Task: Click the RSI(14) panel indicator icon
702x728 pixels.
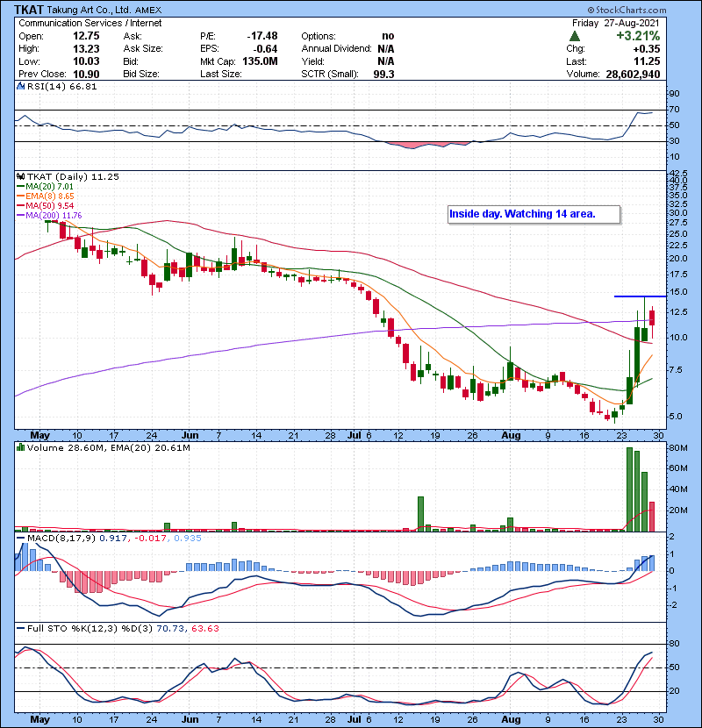Action: pyautogui.click(x=20, y=86)
